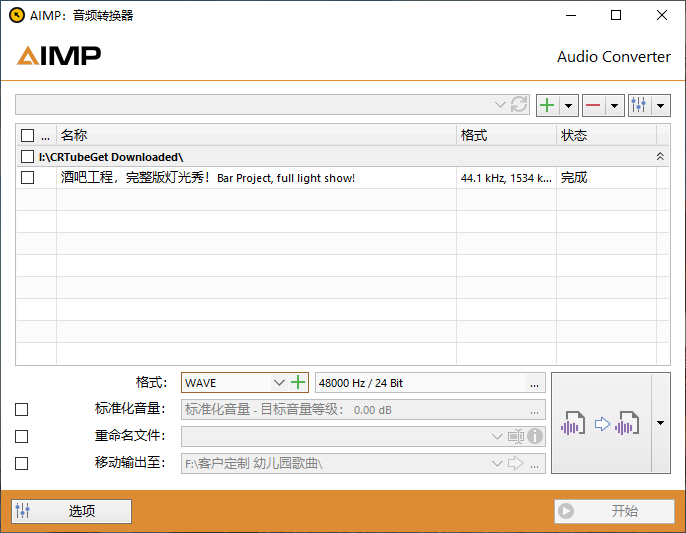Viewport: 686px width, 533px height.
Task: Close the audio converter window
Action: (662, 15)
